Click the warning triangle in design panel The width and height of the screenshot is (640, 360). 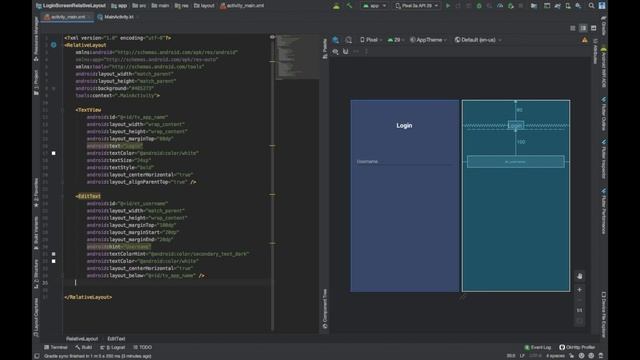pos(584,40)
